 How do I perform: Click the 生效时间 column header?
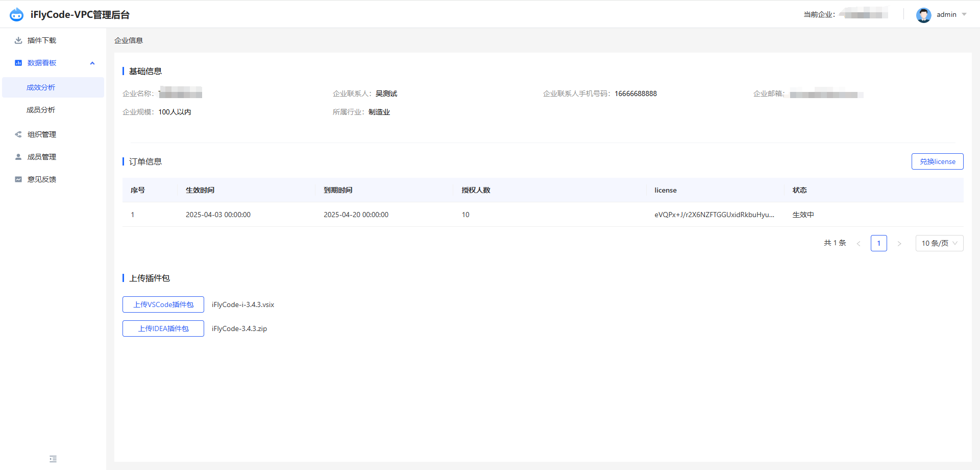click(200, 190)
